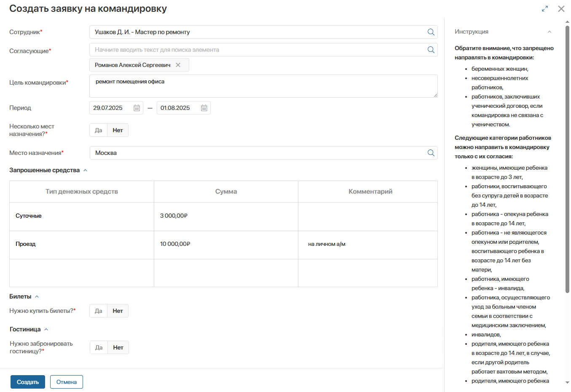Collapse the Запрошенные средства section

[85, 170]
